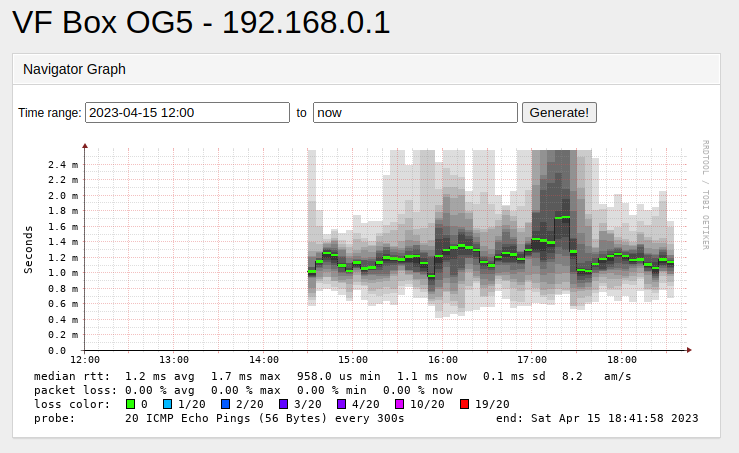
Task: Select the blue 2/20 loss color swatch
Action: coord(226,404)
